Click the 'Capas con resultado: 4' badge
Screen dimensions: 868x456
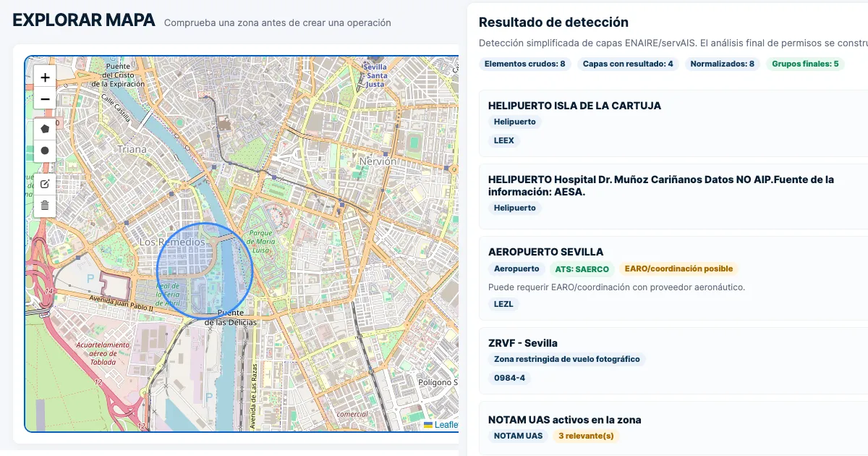click(628, 64)
